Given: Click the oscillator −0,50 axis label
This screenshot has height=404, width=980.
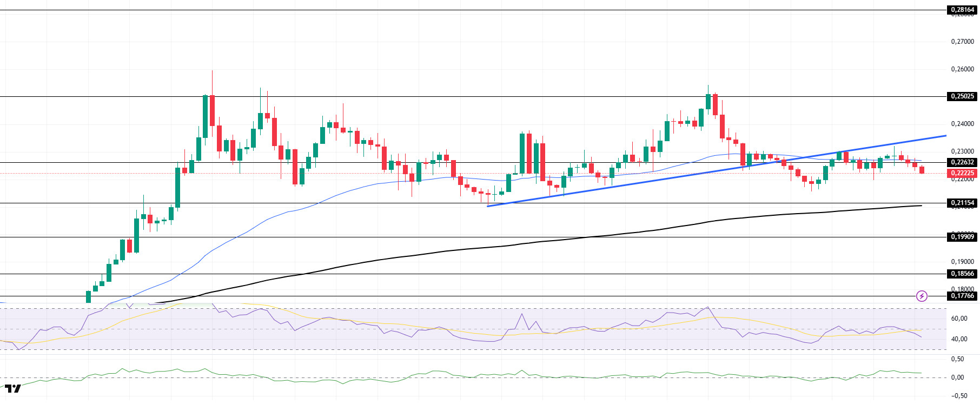Looking at the screenshot, I should pos(959,396).
